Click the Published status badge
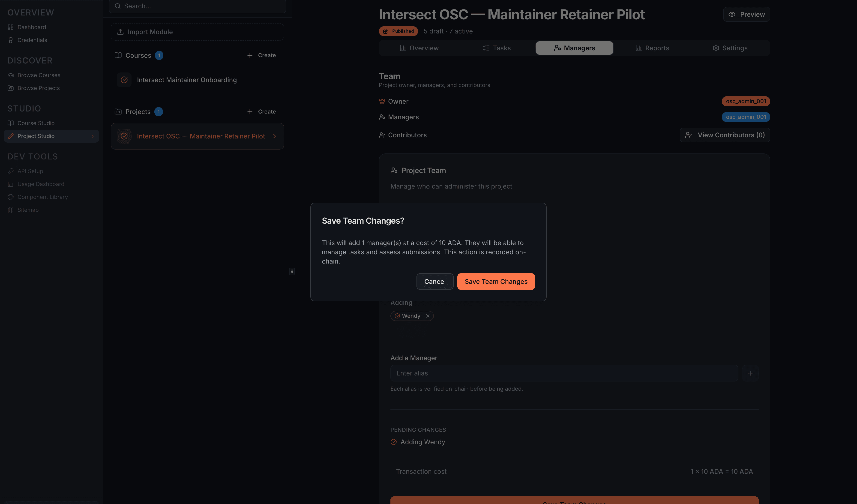This screenshot has width=857, height=504. (x=398, y=31)
